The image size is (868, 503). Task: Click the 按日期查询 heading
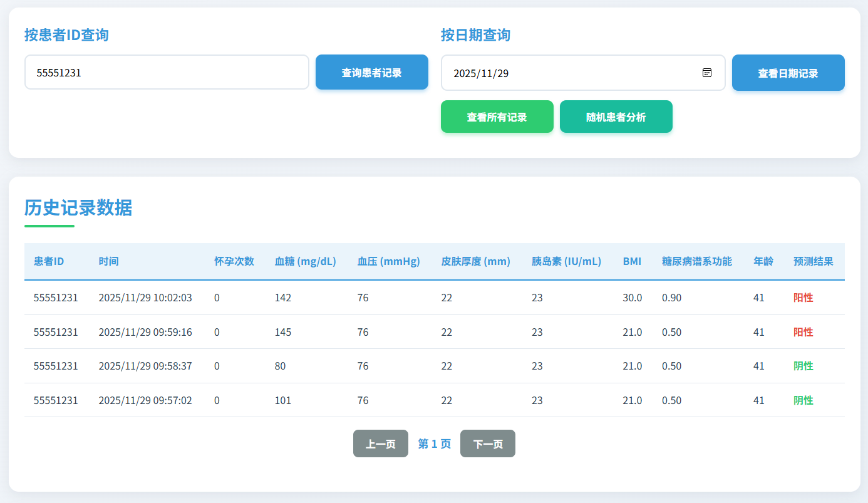point(475,35)
